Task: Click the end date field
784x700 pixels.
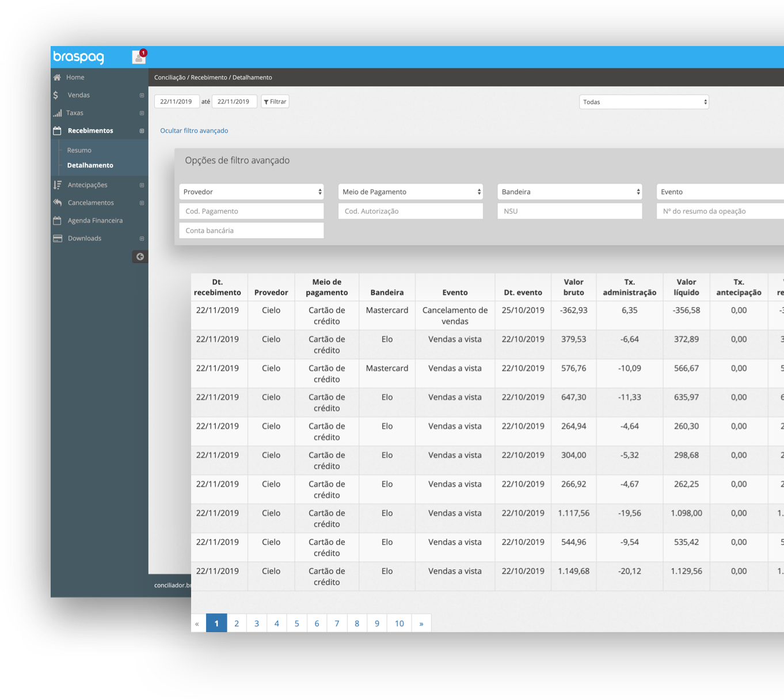Action: pyautogui.click(x=234, y=102)
